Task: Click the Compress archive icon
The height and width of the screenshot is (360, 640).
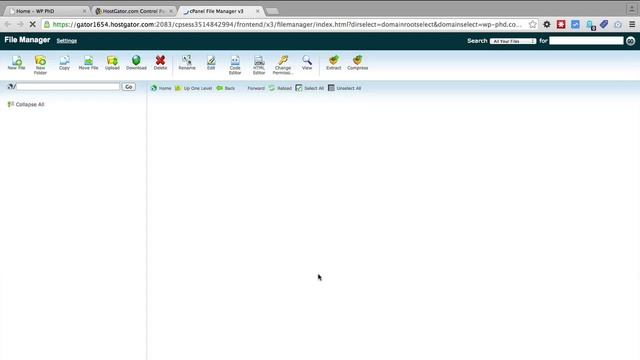Action: coord(358,62)
